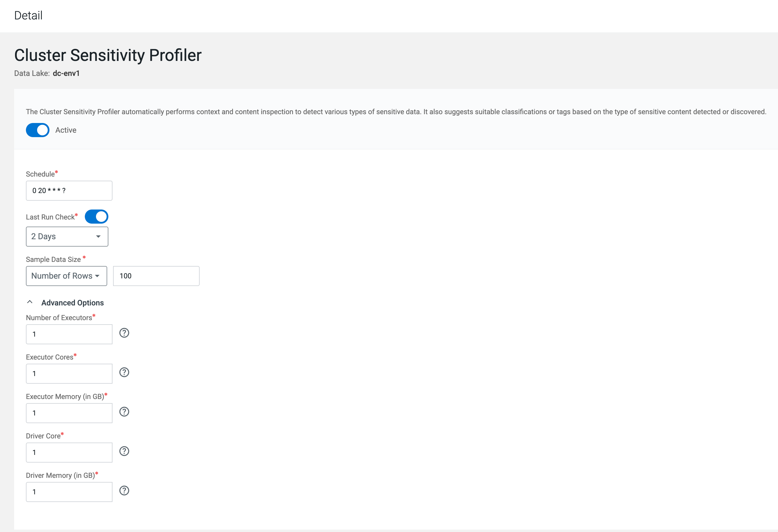Focus the Number of Executors input

(69, 334)
